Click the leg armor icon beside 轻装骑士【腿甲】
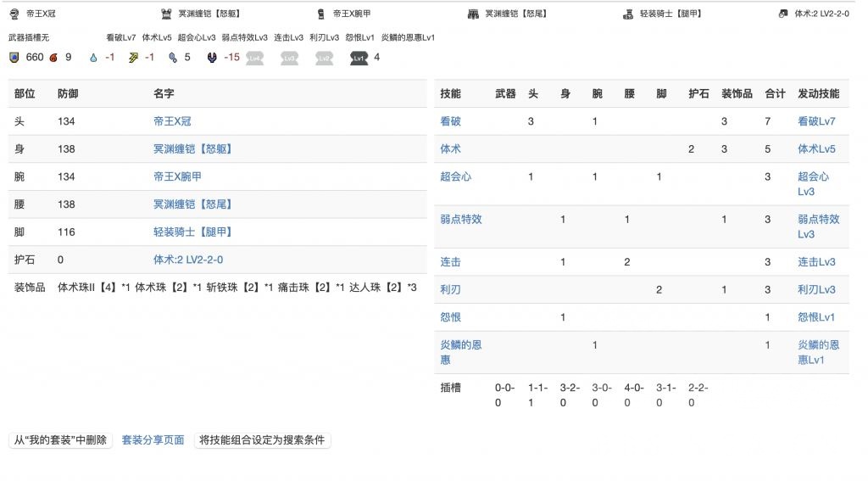Screen dimensions: 868x481 pos(627,14)
